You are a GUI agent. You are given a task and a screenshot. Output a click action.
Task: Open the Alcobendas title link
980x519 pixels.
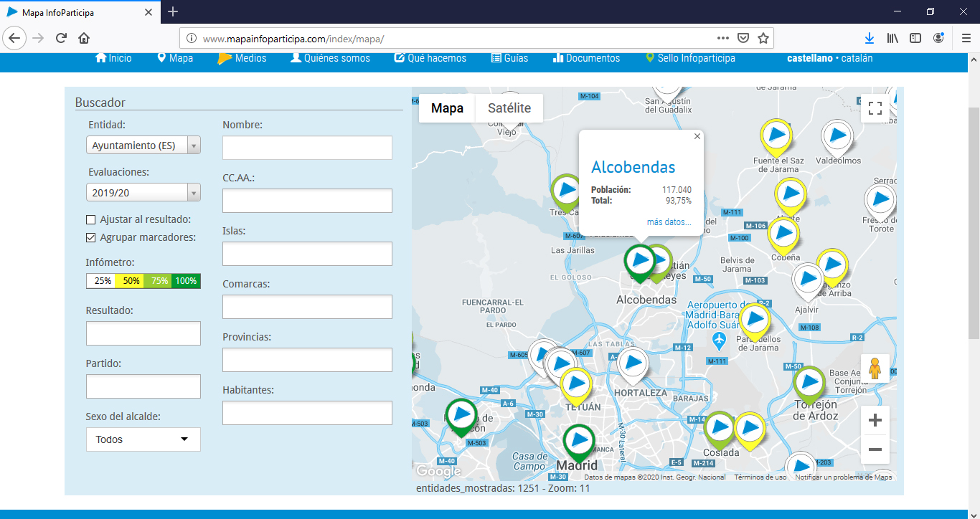pyautogui.click(x=633, y=167)
